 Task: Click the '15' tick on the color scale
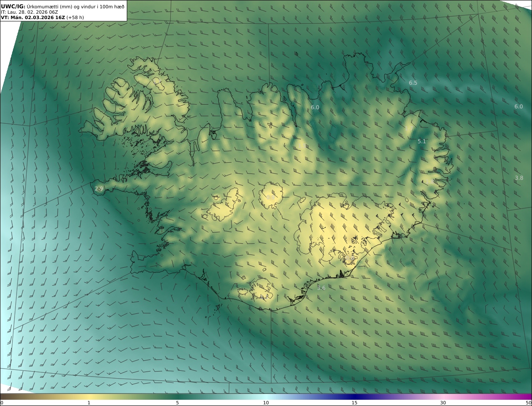coord(355,403)
